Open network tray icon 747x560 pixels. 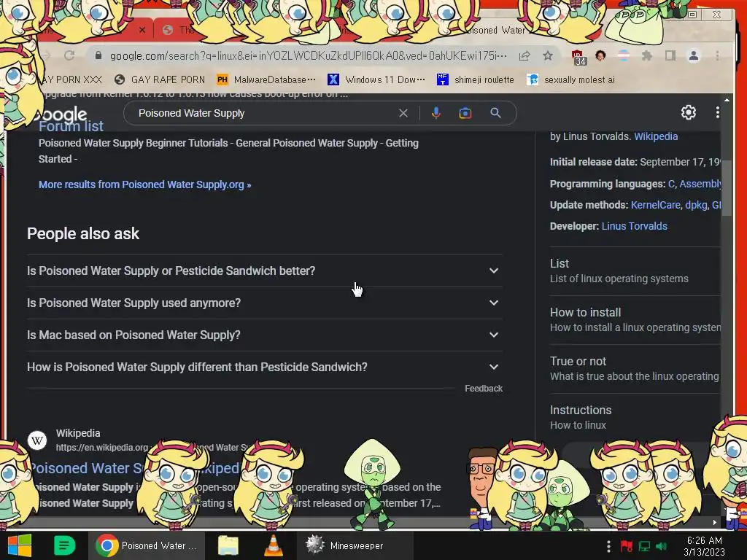pos(644,546)
